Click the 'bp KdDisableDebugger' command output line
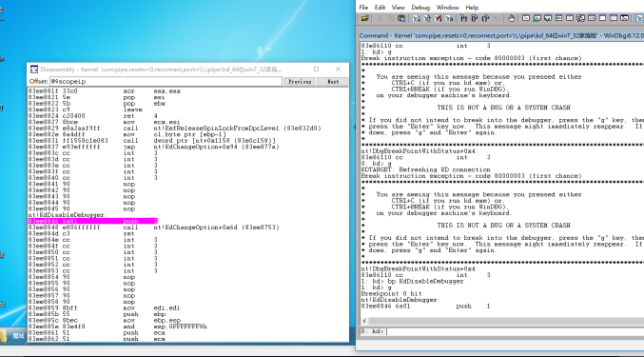 click(x=412, y=282)
